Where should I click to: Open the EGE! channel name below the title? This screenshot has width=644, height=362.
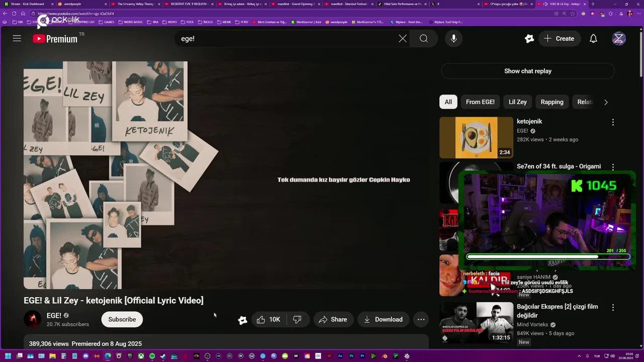point(54,315)
